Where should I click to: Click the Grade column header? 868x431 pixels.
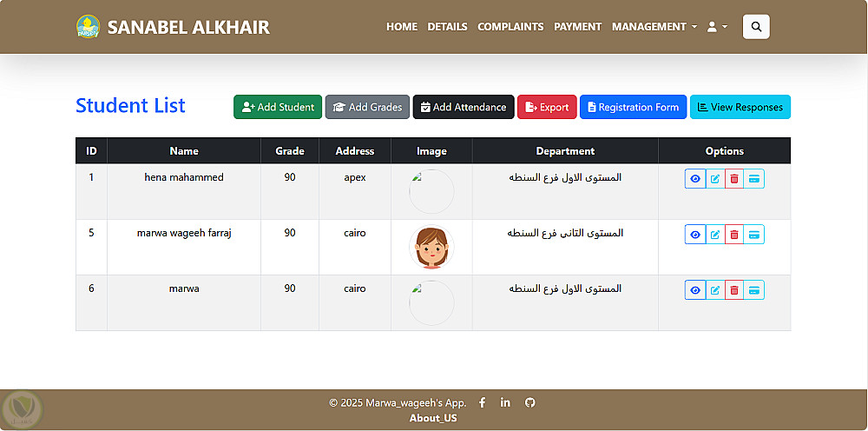(290, 150)
